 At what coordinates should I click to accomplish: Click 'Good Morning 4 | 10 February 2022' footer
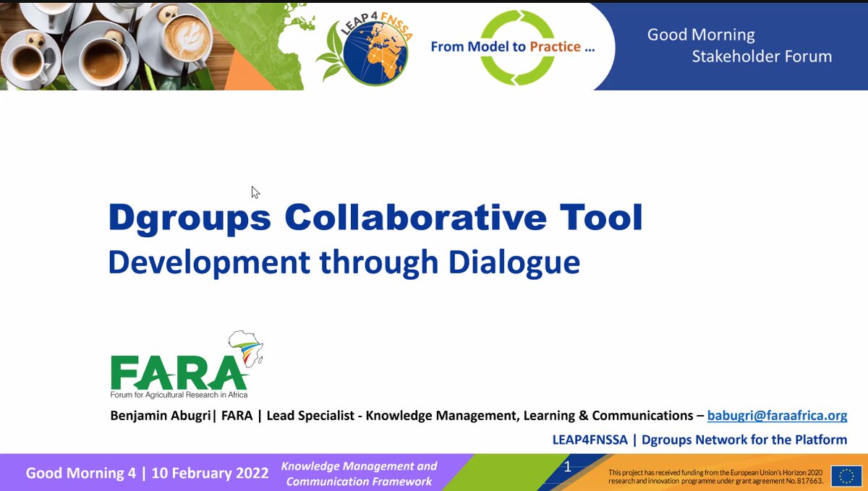tap(147, 473)
